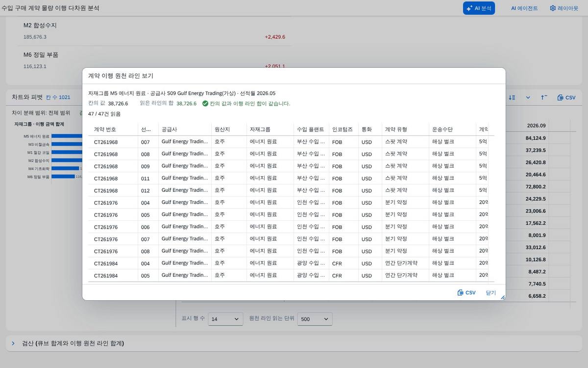The height and width of the screenshot is (368, 588).
Task: Click the 원산지 column header
Action: (x=229, y=130)
